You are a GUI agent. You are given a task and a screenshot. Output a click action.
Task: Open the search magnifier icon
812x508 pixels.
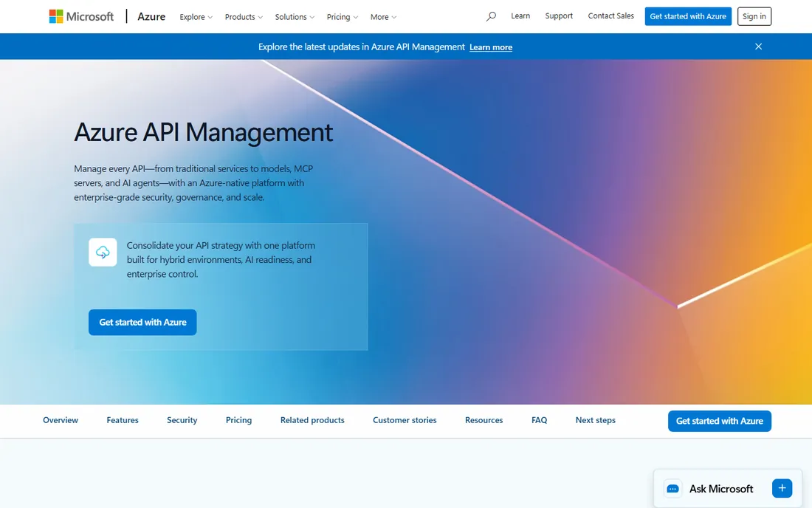click(491, 16)
